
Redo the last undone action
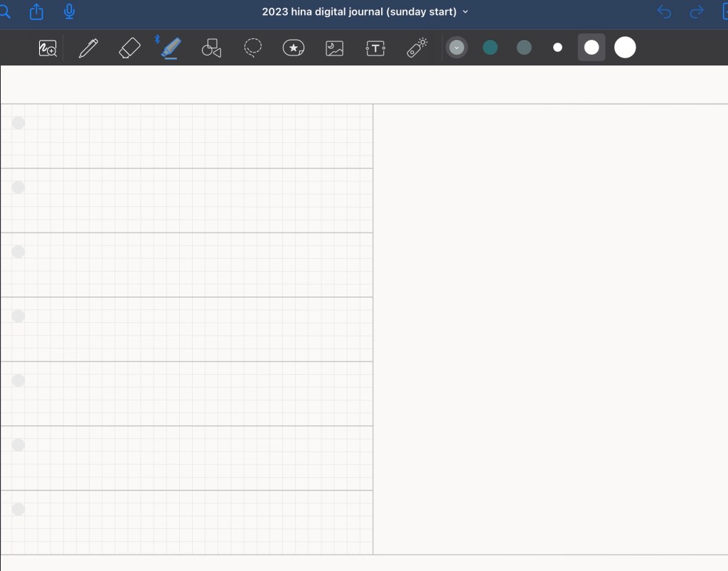click(697, 12)
